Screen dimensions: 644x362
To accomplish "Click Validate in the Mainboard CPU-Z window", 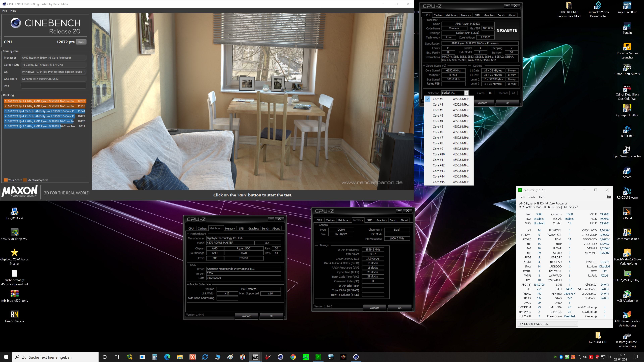I will point(246,316).
